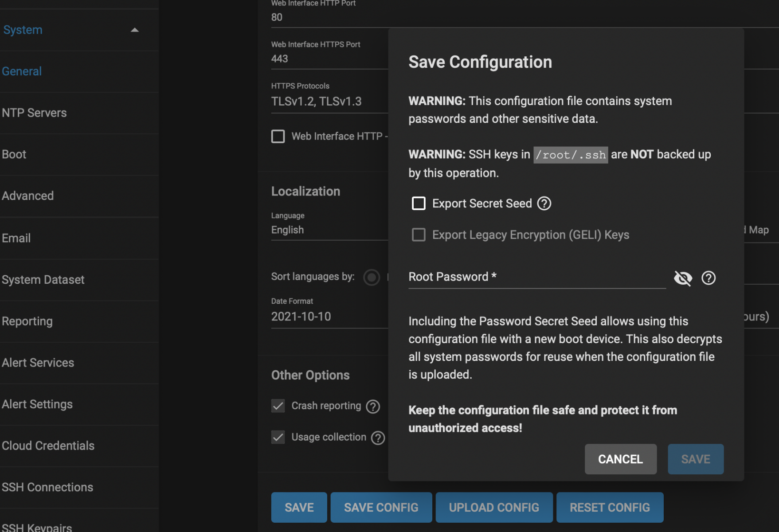The height and width of the screenshot is (532, 779).
Task: Go to Cloud Credentials section
Action: 48,446
